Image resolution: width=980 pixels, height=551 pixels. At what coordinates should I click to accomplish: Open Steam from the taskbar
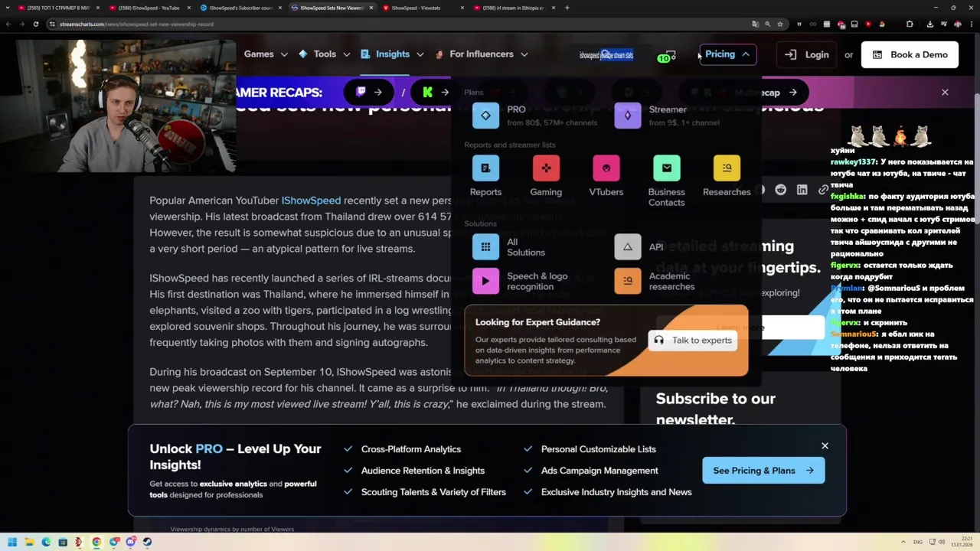click(x=148, y=542)
